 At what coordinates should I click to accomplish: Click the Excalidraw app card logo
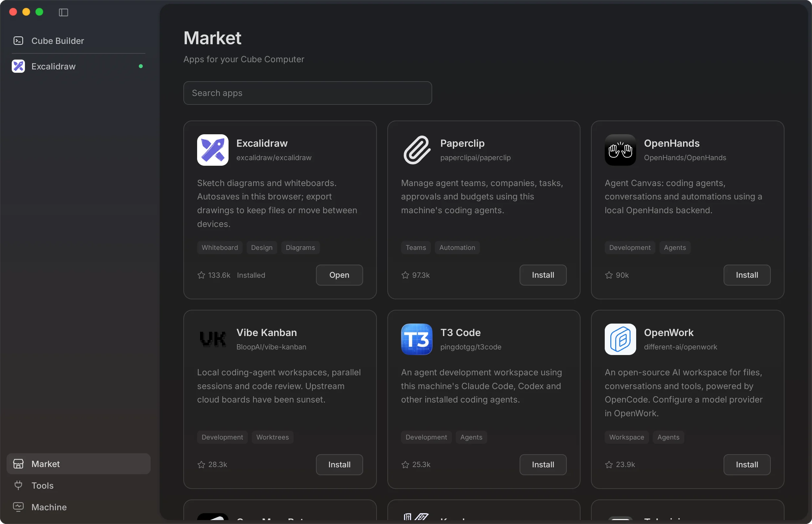click(x=212, y=150)
